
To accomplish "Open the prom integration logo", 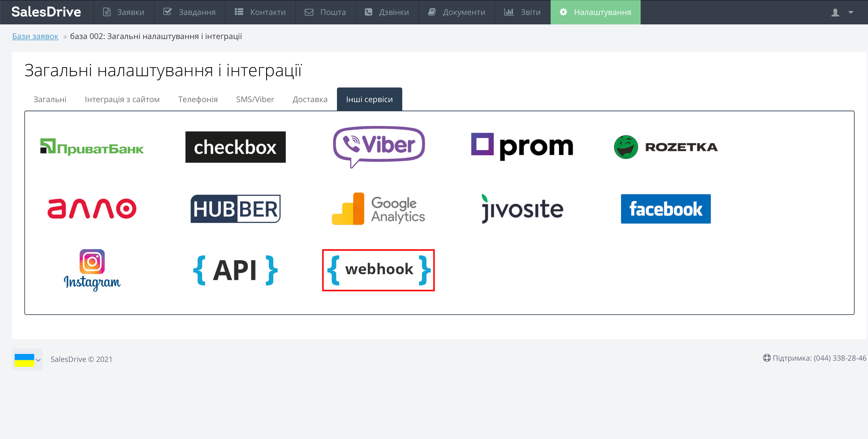I will point(522,146).
